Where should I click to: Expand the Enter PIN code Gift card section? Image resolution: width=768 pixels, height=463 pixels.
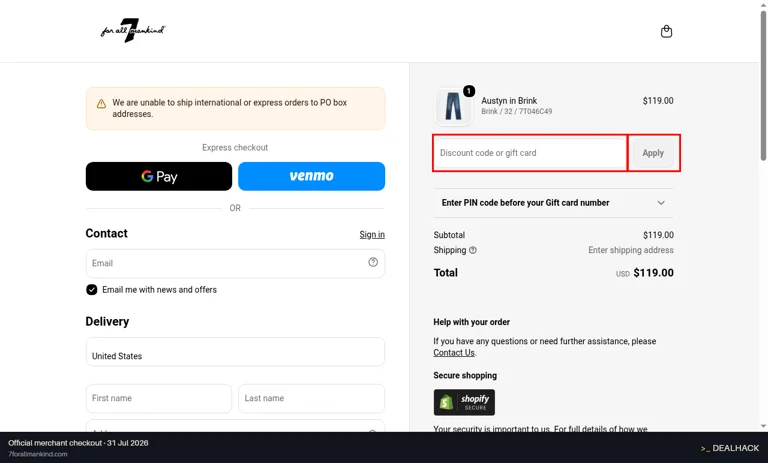553,203
